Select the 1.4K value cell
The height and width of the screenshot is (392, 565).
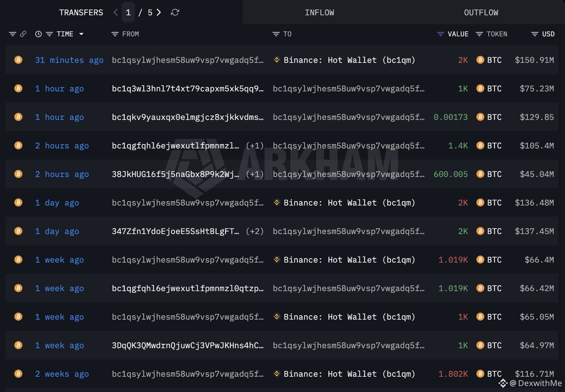coord(458,146)
